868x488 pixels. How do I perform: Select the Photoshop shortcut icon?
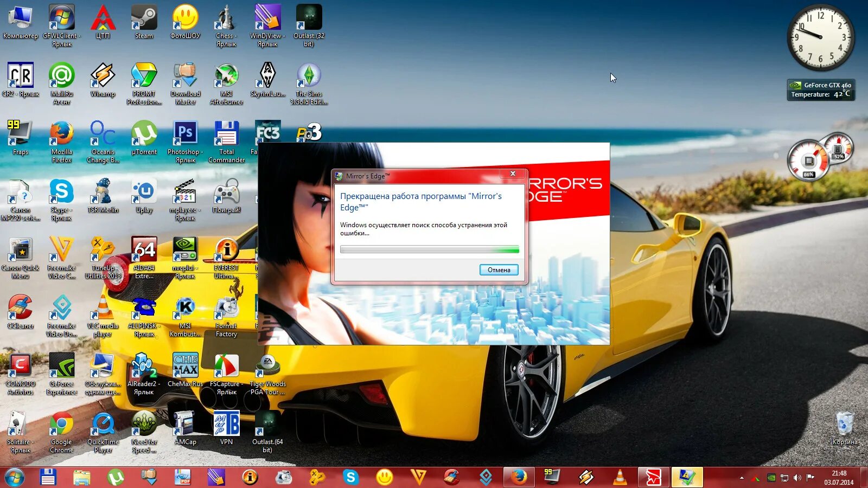186,141
